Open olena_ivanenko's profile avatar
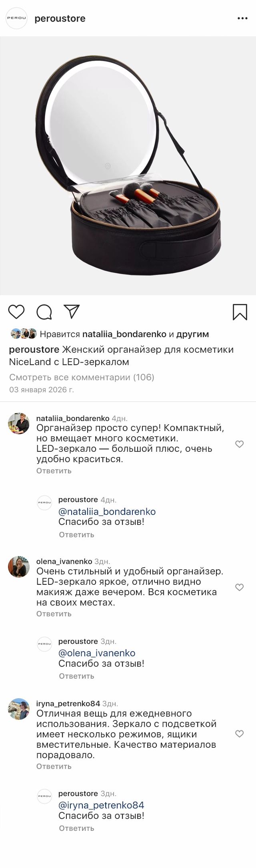 (x=19, y=566)
